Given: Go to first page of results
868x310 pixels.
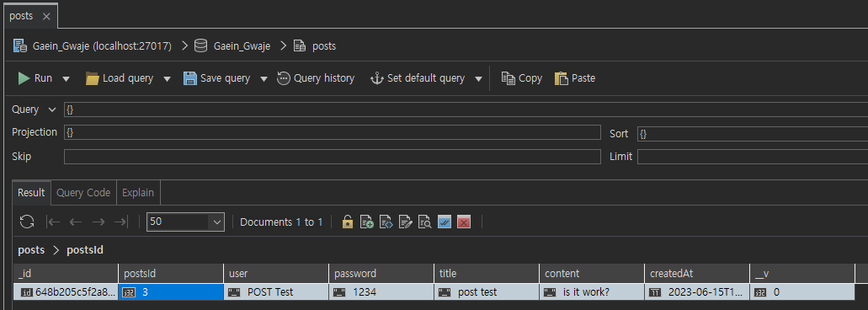Looking at the screenshot, I should [x=54, y=222].
